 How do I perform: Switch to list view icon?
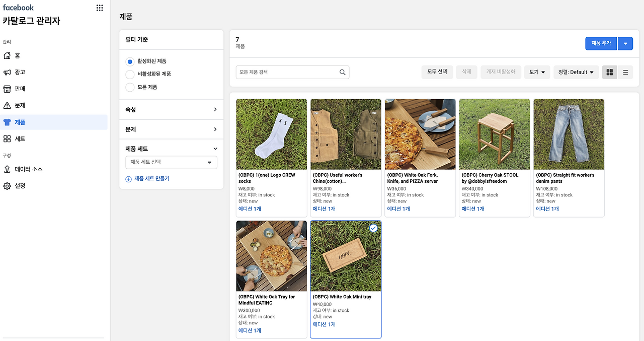625,72
